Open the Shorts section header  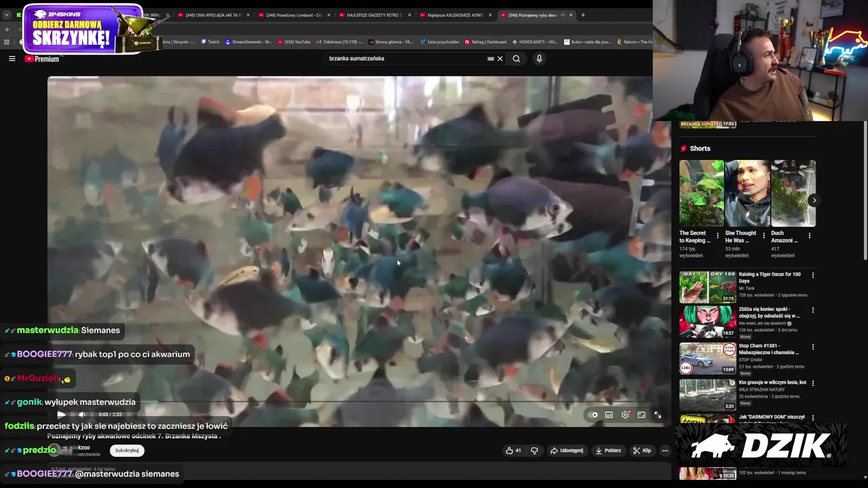click(696, 148)
